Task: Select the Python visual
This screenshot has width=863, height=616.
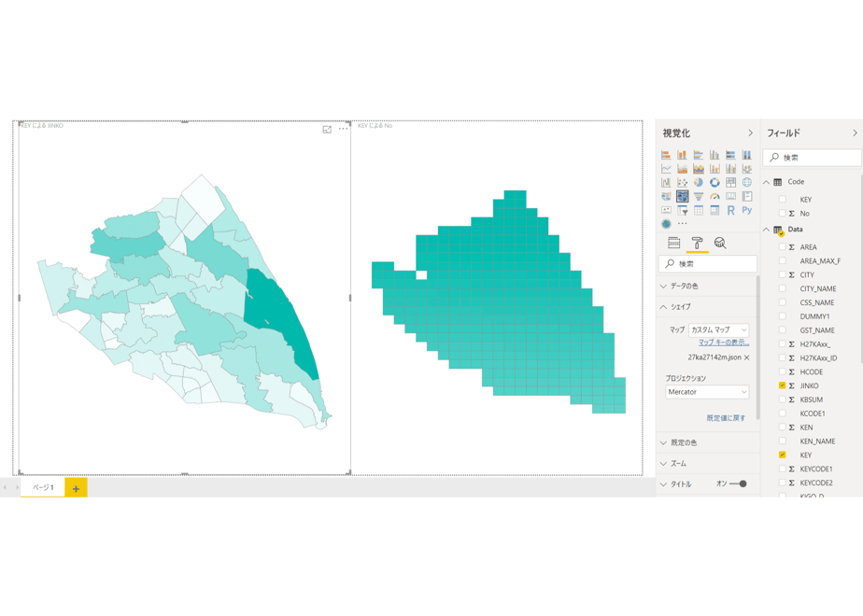Action: tap(747, 210)
